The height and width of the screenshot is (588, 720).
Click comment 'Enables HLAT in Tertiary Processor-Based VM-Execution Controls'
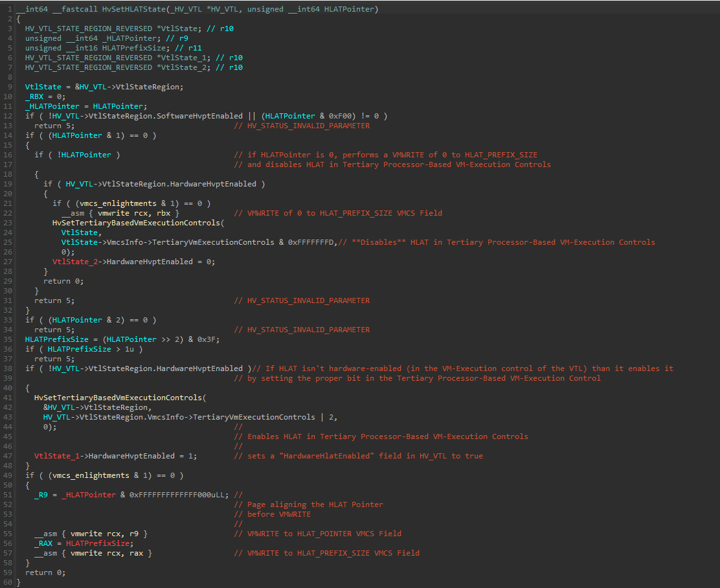(381, 436)
